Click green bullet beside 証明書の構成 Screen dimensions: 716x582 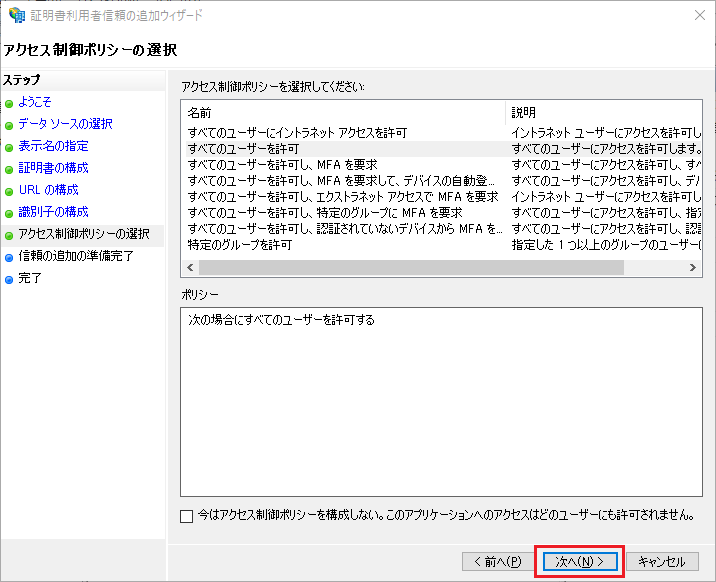tap(9, 169)
